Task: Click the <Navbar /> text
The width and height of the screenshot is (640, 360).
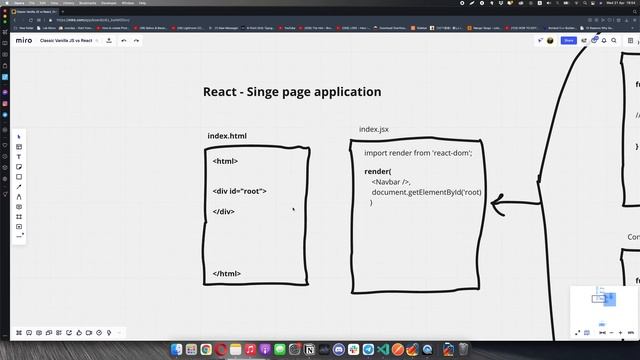Action: [x=391, y=182]
